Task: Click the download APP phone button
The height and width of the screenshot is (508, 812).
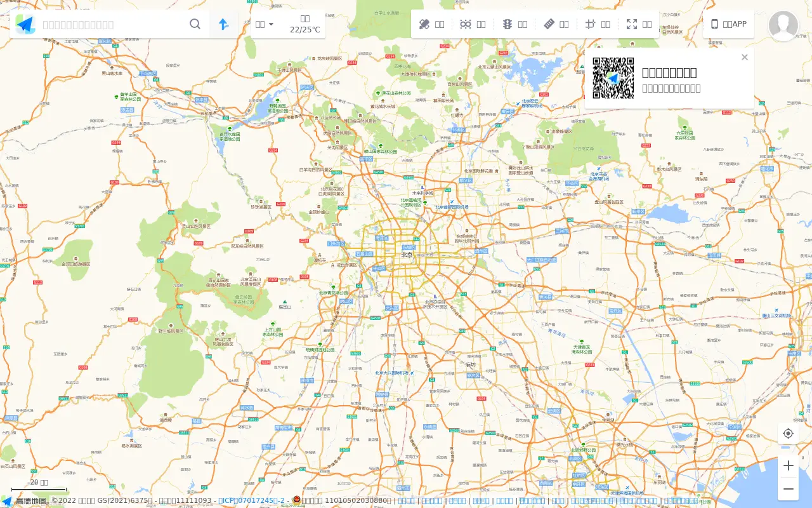Action: [728, 24]
